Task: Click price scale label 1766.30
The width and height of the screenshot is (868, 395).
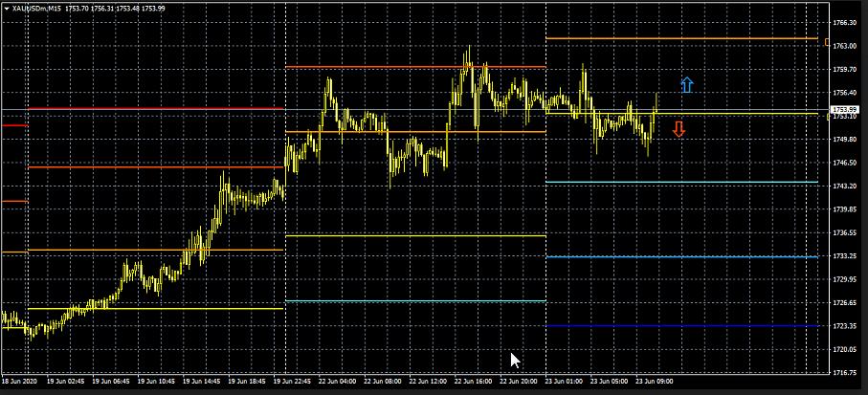Action: [845, 23]
